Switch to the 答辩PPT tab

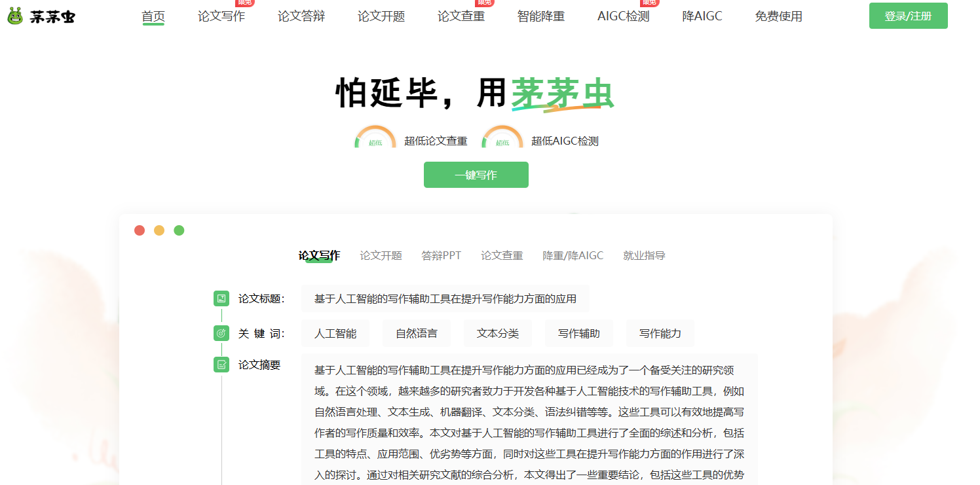click(x=441, y=256)
